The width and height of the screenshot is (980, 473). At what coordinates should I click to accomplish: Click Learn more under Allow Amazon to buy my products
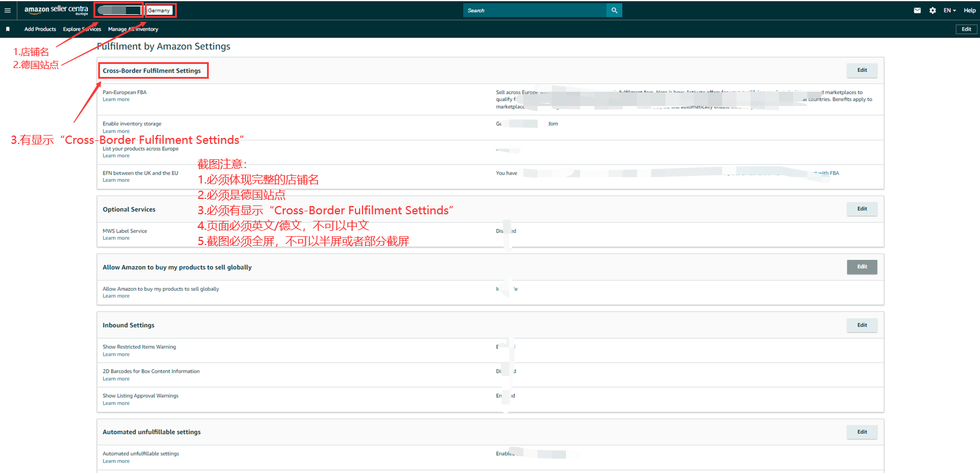point(116,296)
